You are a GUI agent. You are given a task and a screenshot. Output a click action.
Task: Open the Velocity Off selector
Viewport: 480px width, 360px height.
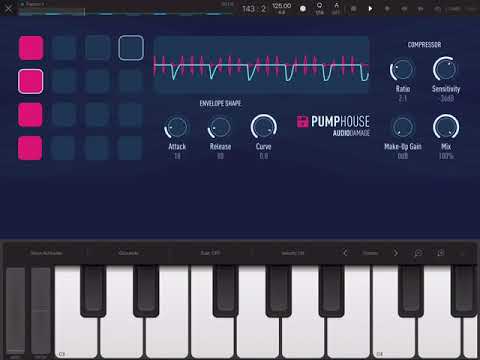(293, 253)
